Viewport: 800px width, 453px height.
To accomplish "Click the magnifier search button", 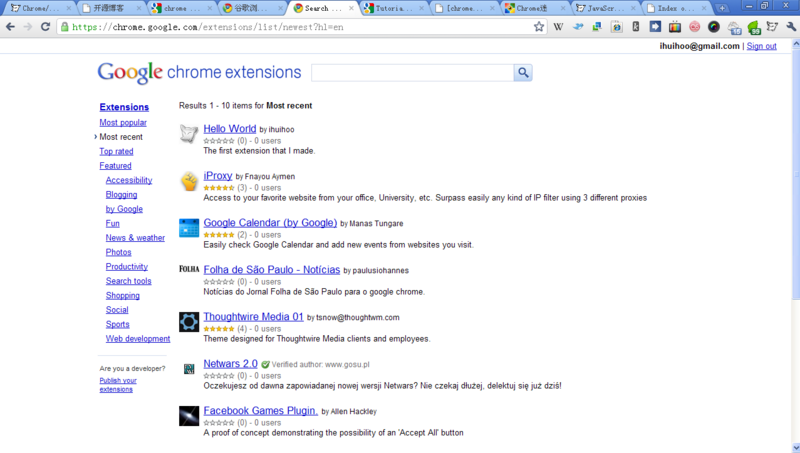I will point(523,72).
